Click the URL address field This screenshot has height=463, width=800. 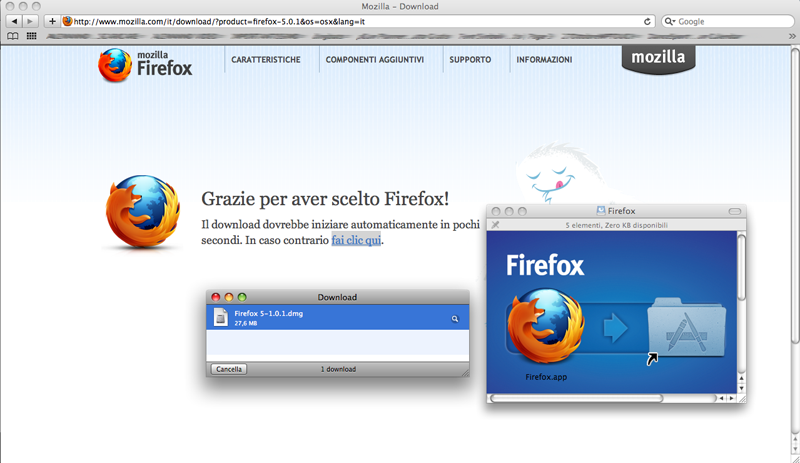[x=350, y=21]
